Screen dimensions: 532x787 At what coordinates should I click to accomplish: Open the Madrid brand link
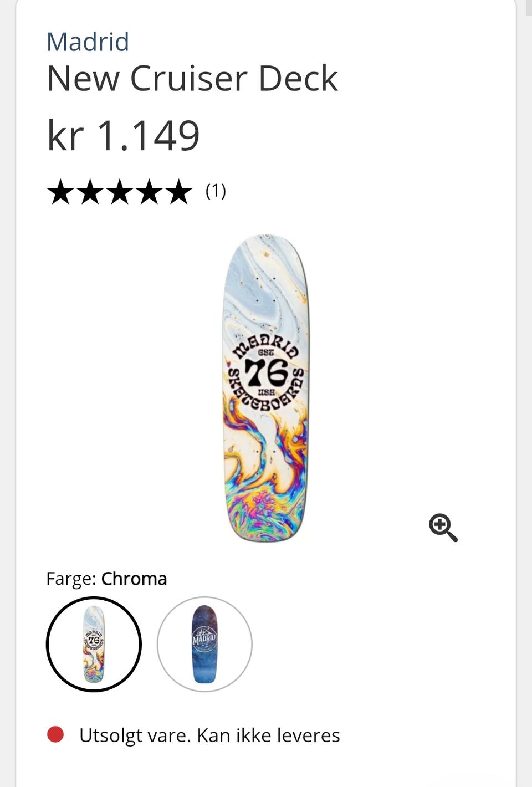click(x=88, y=42)
